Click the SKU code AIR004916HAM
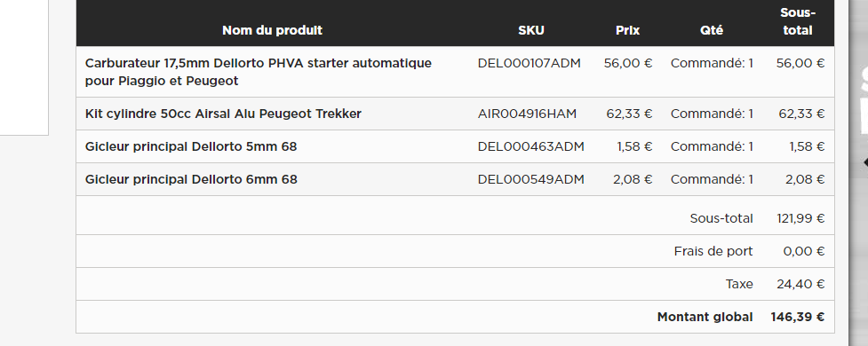 (527, 114)
